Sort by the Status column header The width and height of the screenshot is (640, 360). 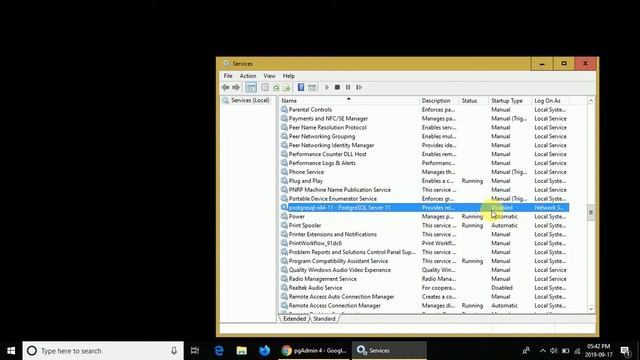point(473,100)
